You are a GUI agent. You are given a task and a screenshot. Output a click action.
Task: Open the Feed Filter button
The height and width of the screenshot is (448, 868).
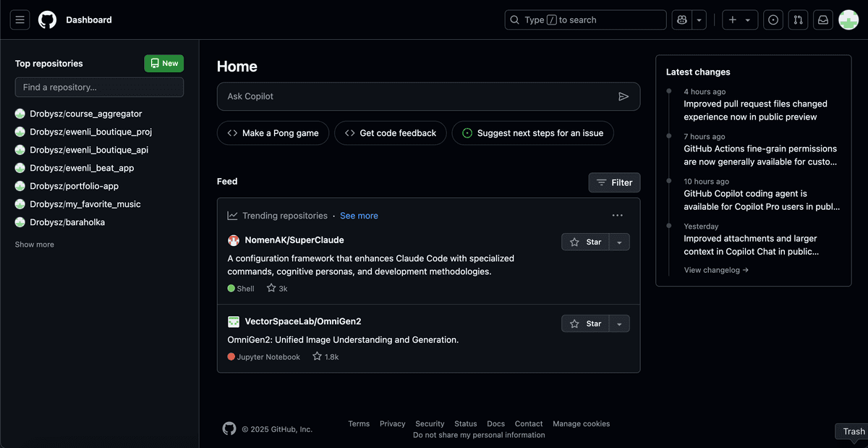(x=615, y=182)
